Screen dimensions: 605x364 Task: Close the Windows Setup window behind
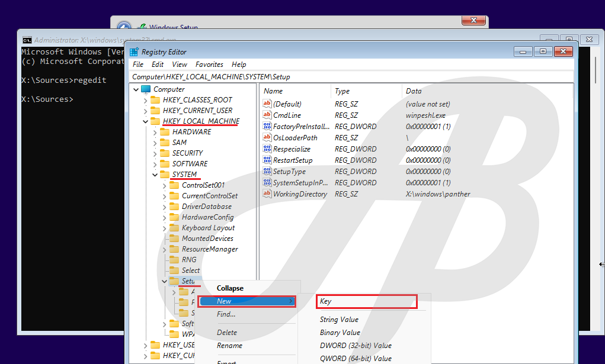(x=474, y=20)
